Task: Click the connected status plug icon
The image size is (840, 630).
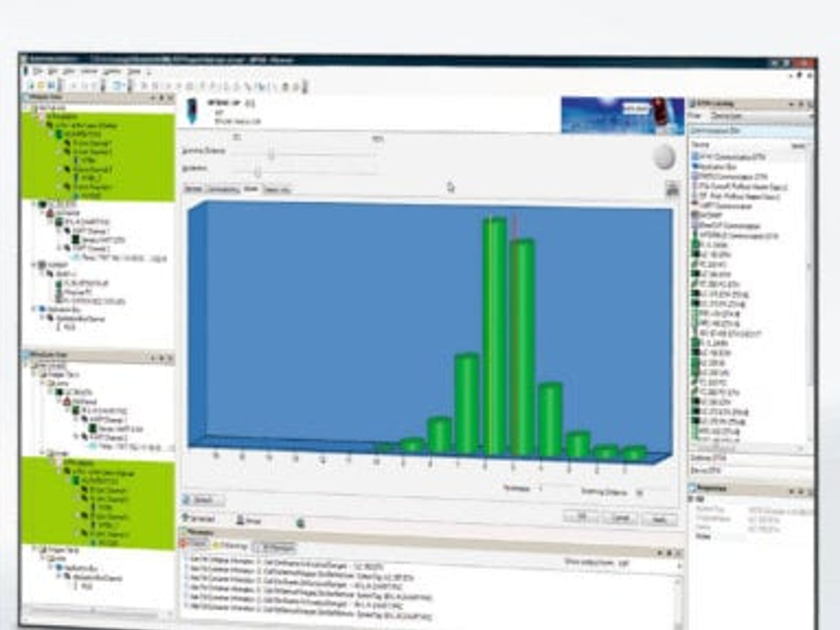Action: [186, 518]
